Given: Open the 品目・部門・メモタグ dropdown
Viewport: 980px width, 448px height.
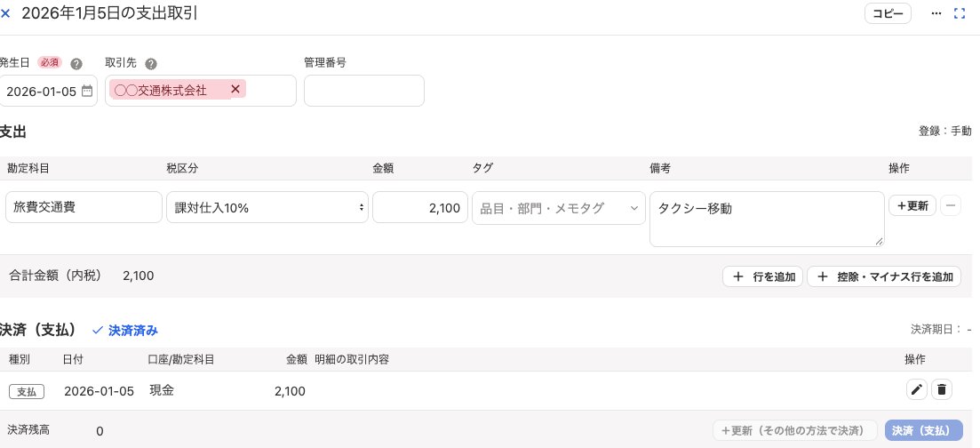Looking at the screenshot, I should pos(559,208).
